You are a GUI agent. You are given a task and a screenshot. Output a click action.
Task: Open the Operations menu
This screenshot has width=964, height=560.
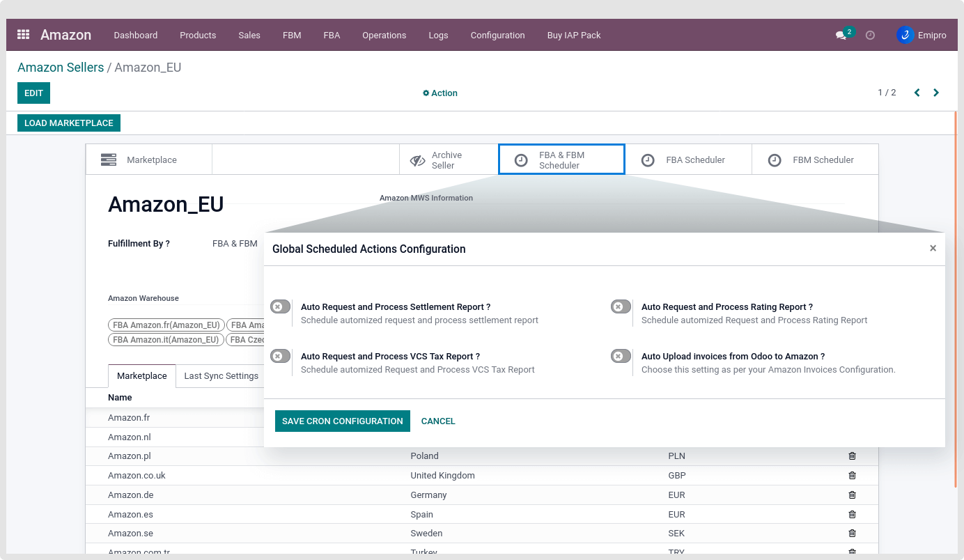[x=384, y=36]
